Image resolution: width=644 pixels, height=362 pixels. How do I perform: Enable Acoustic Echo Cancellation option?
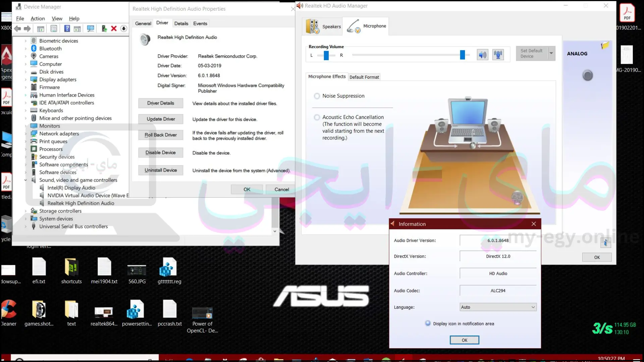coord(317,117)
